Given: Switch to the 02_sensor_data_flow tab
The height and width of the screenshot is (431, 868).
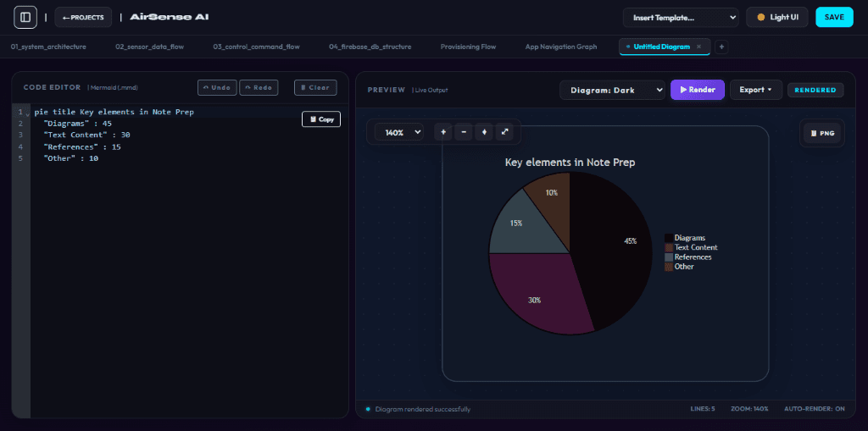Looking at the screenshot, I should point(149,47).
